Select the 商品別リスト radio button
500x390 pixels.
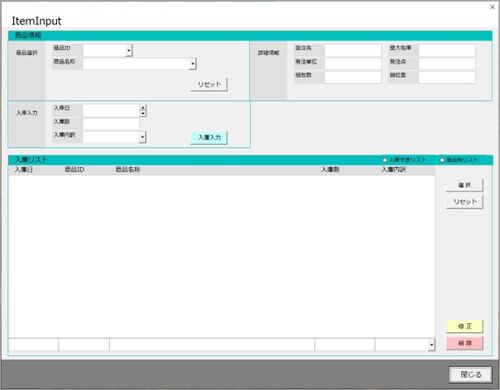442,160
